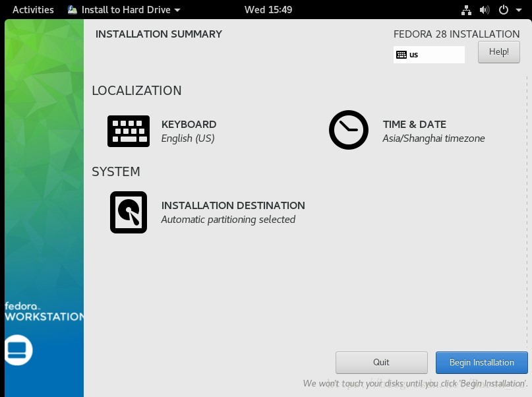Click the "We won't touch your disks" notice

[x=415, y=383]
